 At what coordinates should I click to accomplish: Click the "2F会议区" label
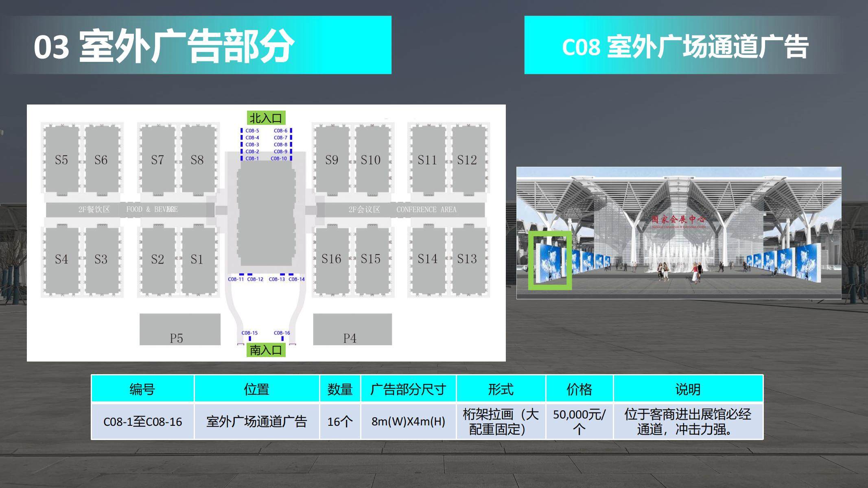click(x=364, y=209)
